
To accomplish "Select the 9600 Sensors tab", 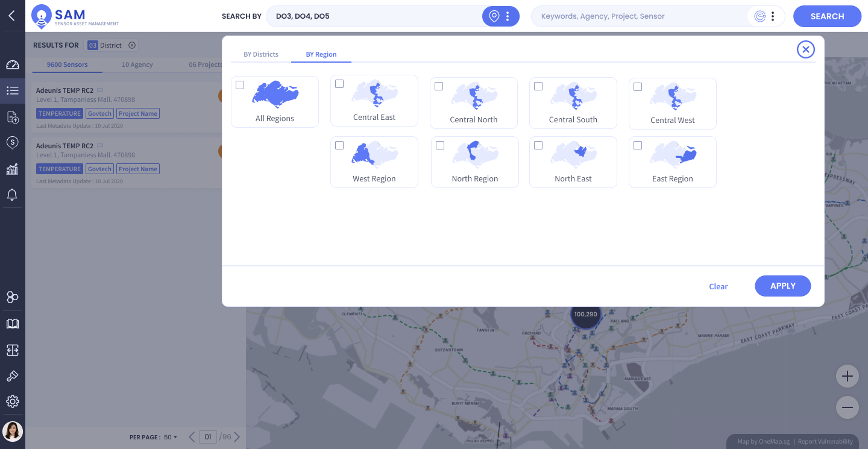I will pyautogui.click(x=67, y=64).
